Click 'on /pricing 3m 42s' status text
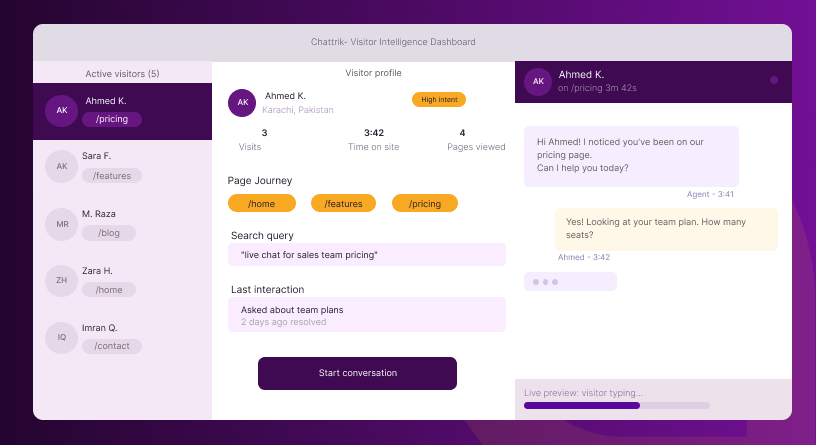 (x=597, y=88)
